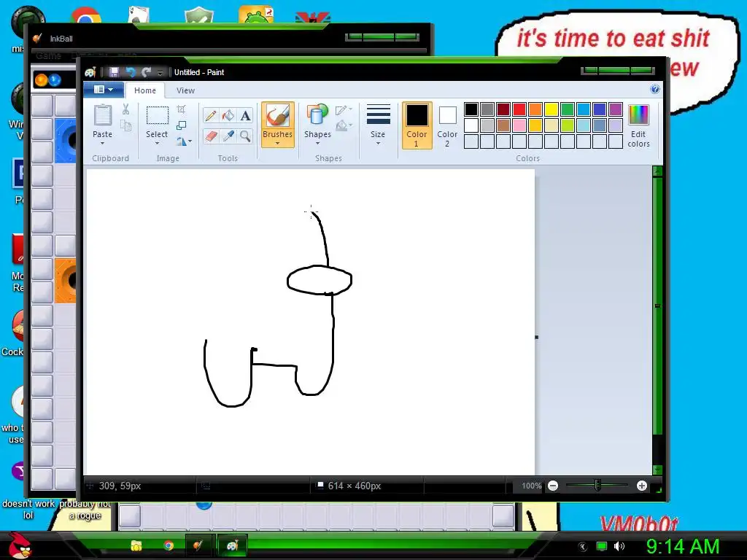Click the Copy icon in Clipboard group

click(x=125, y=125)
